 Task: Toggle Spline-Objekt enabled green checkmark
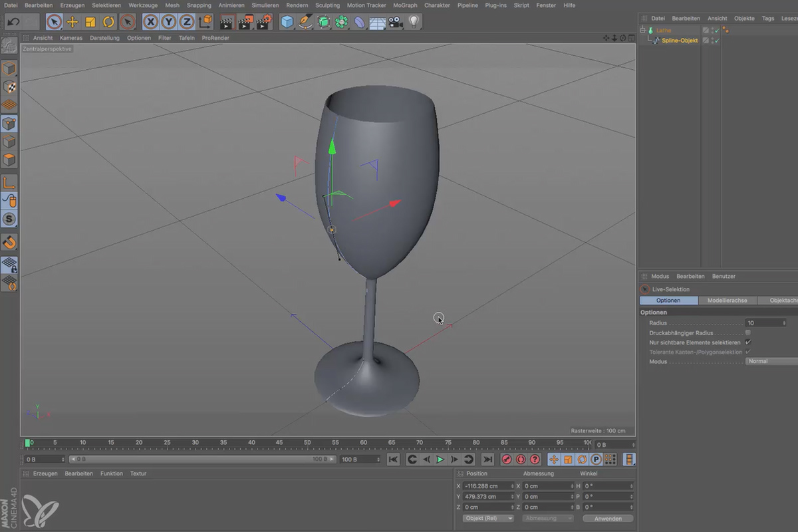click(x=717, y=41)
